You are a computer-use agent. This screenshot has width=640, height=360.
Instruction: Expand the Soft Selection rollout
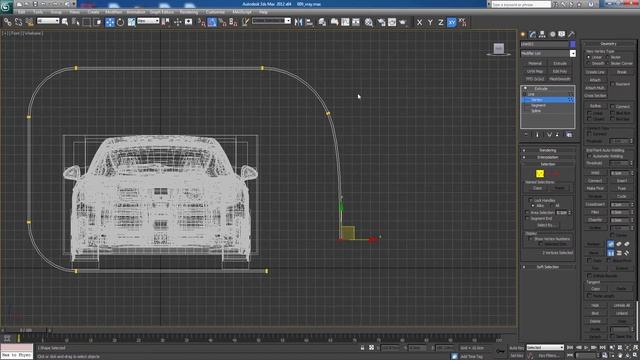pos(547,267)
